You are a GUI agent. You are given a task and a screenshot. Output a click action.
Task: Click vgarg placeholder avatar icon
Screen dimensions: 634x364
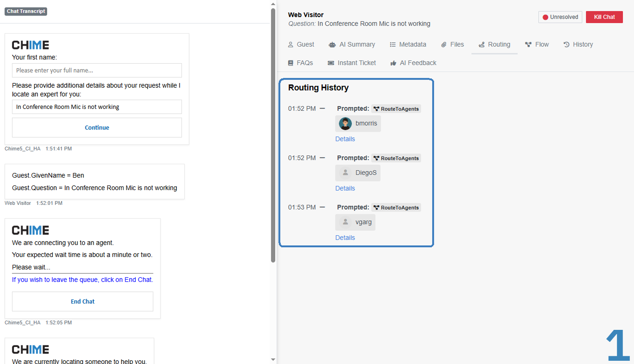345,222
